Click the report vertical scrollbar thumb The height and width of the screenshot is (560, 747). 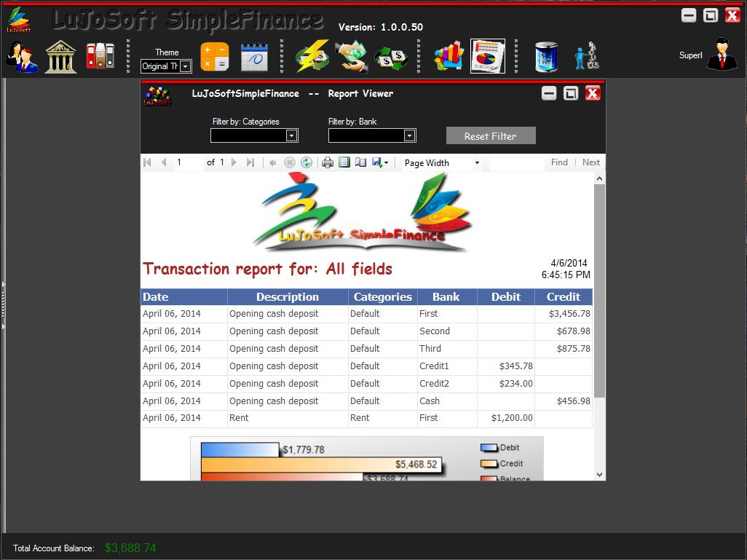599,291
